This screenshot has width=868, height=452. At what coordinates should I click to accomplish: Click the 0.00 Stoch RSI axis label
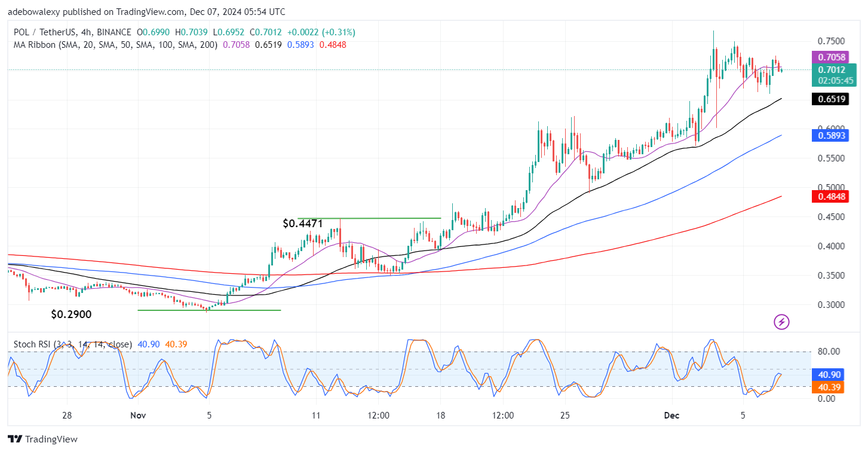click(826, 399)
